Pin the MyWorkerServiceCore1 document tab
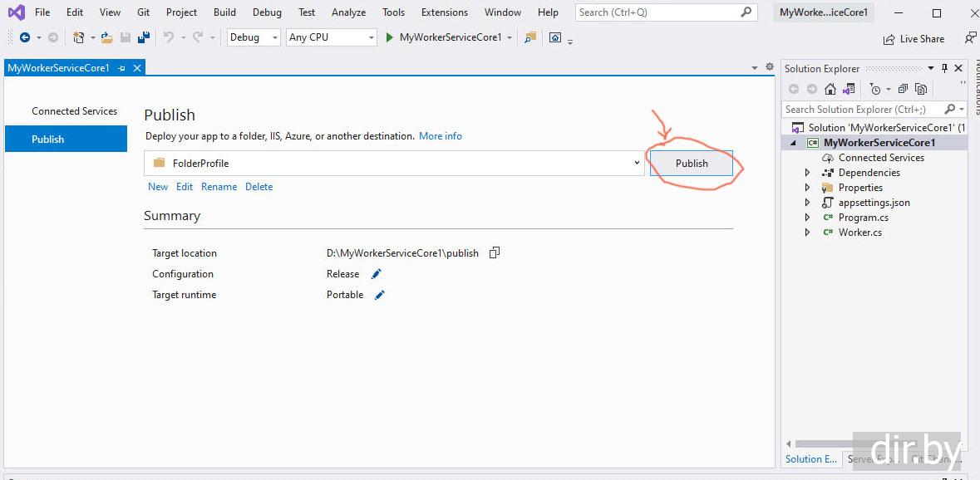 pyautogui.click(x=122, y=68)
